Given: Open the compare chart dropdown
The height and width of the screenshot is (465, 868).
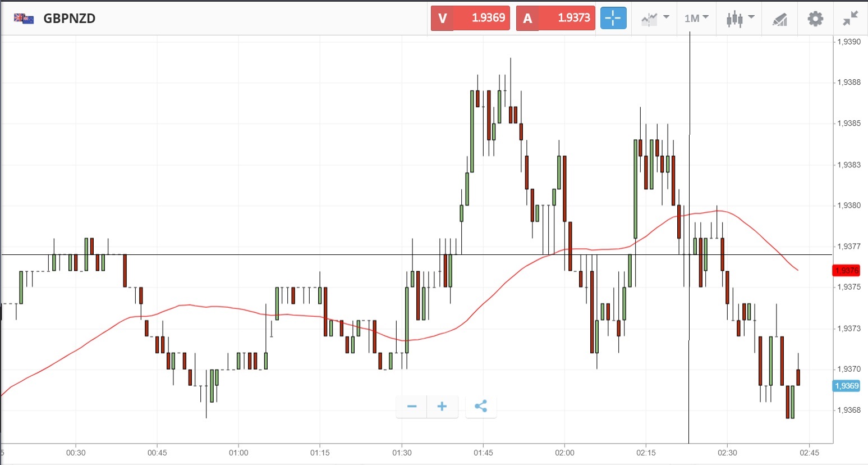Looking at the screenshot, I should coord(655,19).
